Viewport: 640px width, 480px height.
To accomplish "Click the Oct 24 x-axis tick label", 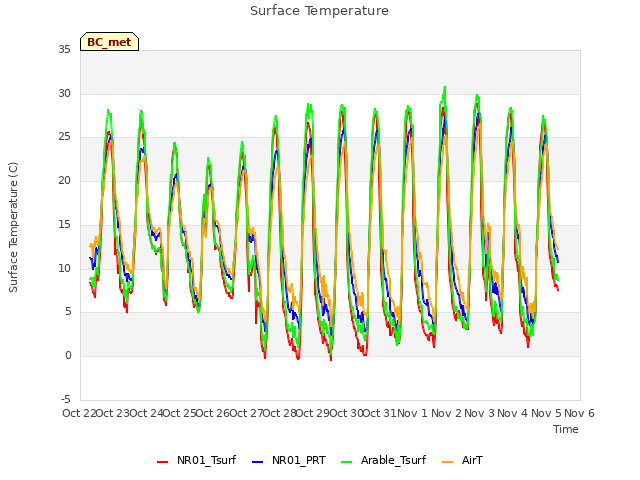I will pyautogui.click(x=146, y=413).
